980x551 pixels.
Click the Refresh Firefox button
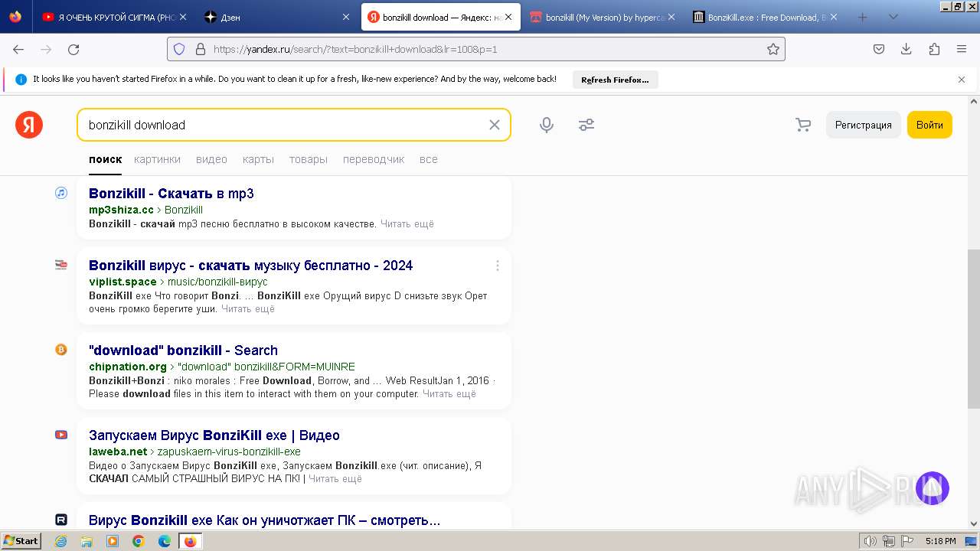tap(615, 80)
